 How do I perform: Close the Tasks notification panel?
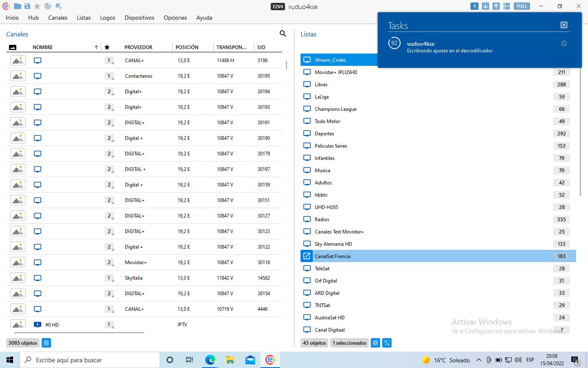pos(563,25)
